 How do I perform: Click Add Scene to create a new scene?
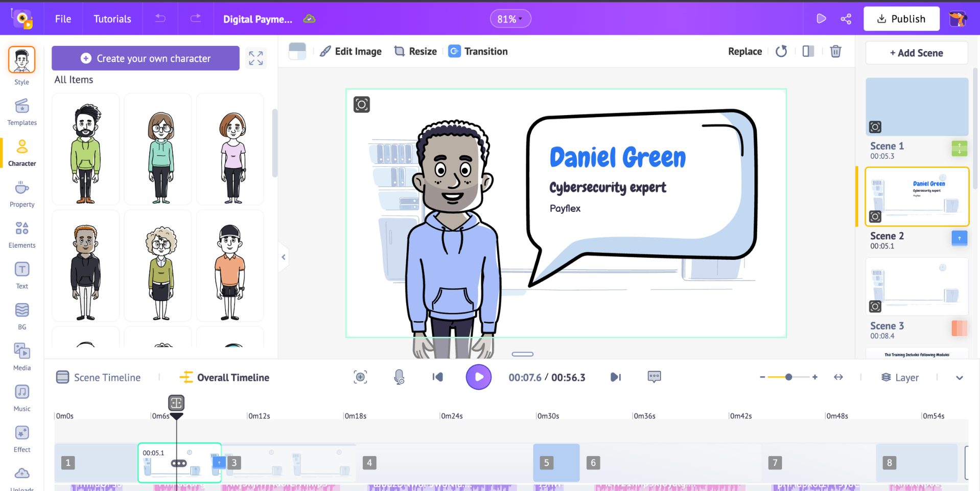click(916, 53)
